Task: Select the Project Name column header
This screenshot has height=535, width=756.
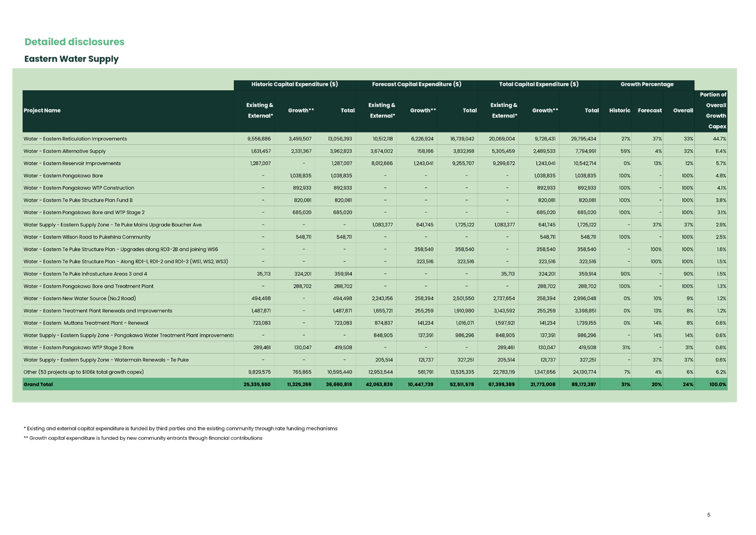Action: pyautogui.click(x=41, y=110)
